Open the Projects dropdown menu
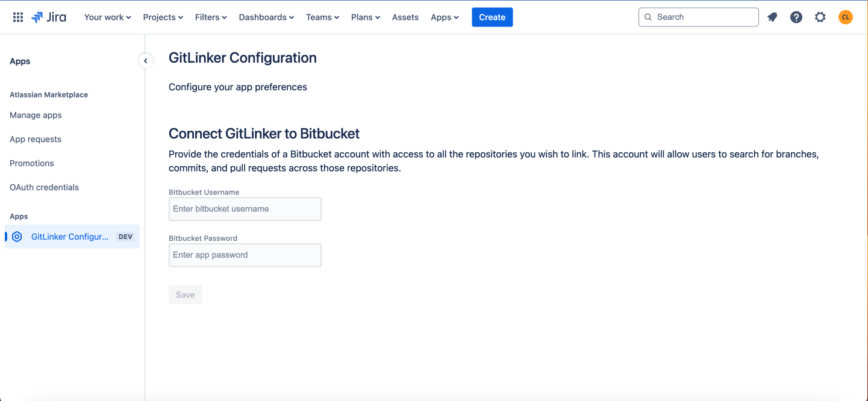Viewport: 868px width, 401px height. coord(163,17)
